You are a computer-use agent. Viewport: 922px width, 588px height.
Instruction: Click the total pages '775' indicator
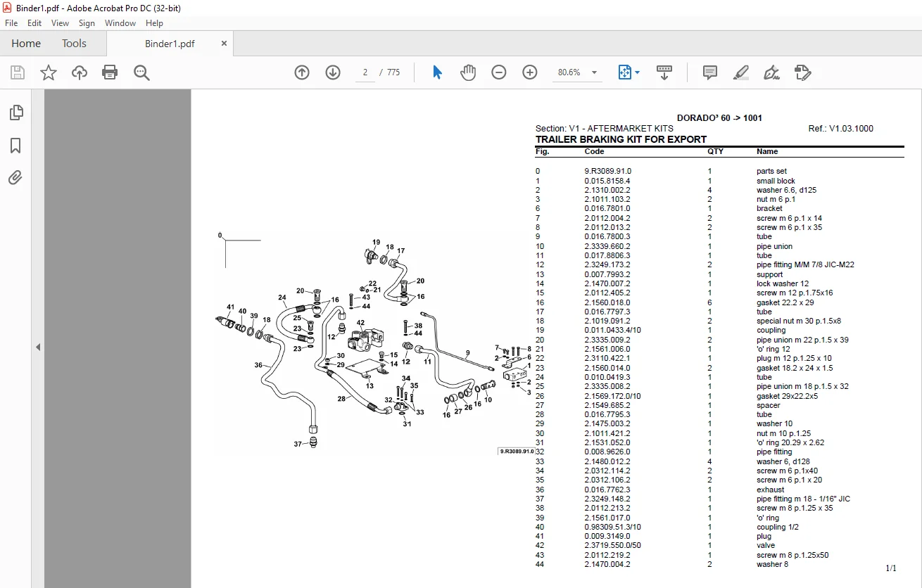click(x=393, y=72)
